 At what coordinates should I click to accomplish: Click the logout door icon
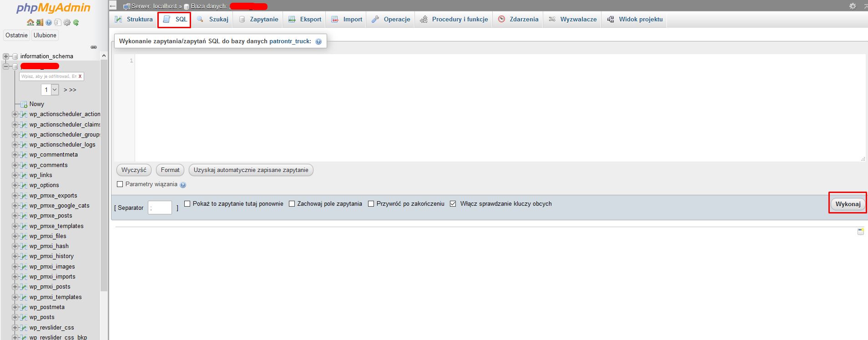pos(40,22)
